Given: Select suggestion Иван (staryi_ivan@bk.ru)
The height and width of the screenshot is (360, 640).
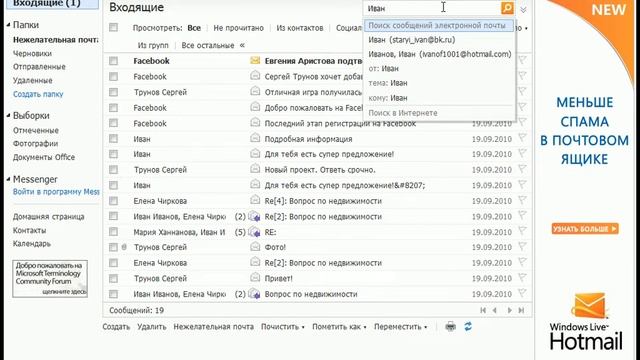Looking at the screenshot, I should coord(411,40).
